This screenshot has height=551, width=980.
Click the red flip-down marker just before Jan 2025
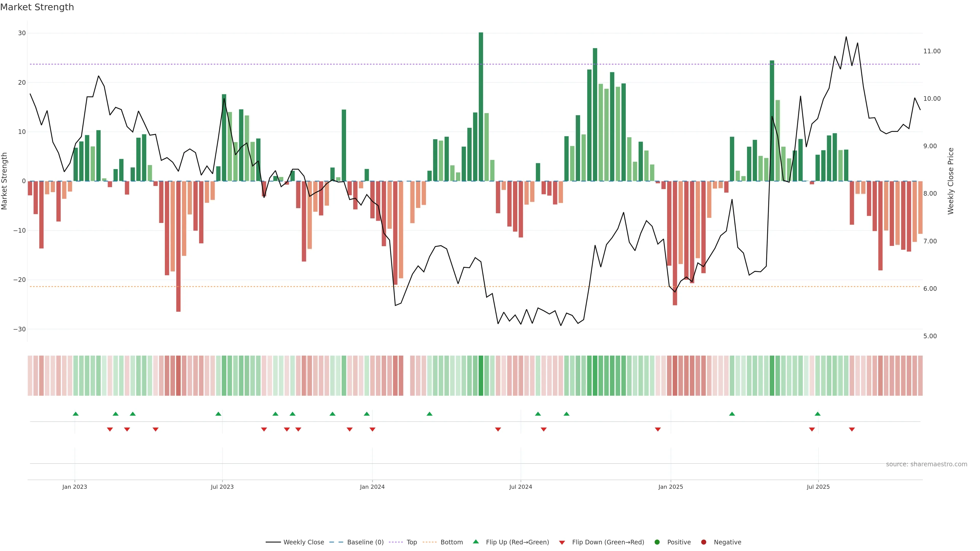(658, 429)
